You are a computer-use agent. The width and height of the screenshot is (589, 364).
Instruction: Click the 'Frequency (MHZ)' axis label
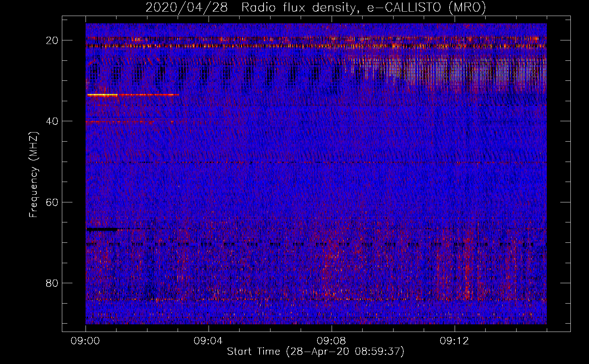33,175
